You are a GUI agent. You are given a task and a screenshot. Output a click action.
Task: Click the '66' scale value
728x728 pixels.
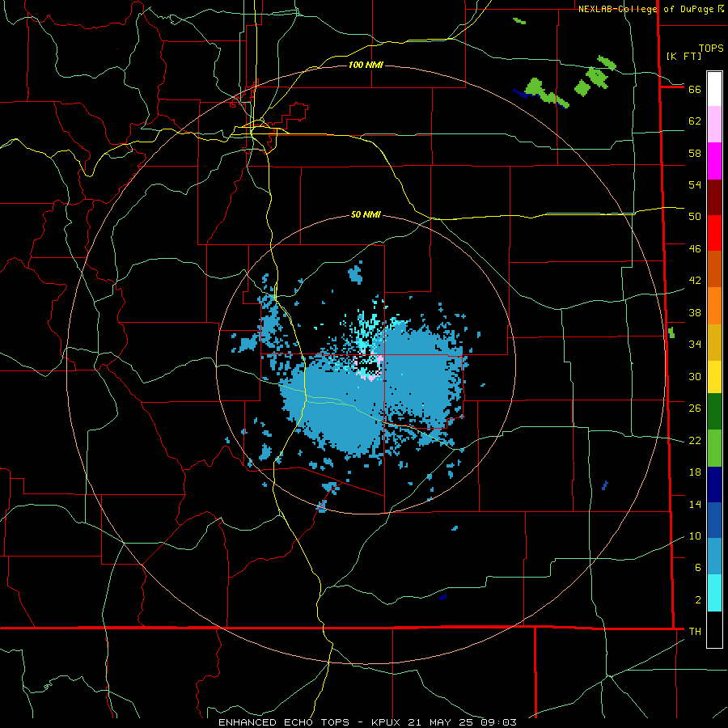point(695,90)
